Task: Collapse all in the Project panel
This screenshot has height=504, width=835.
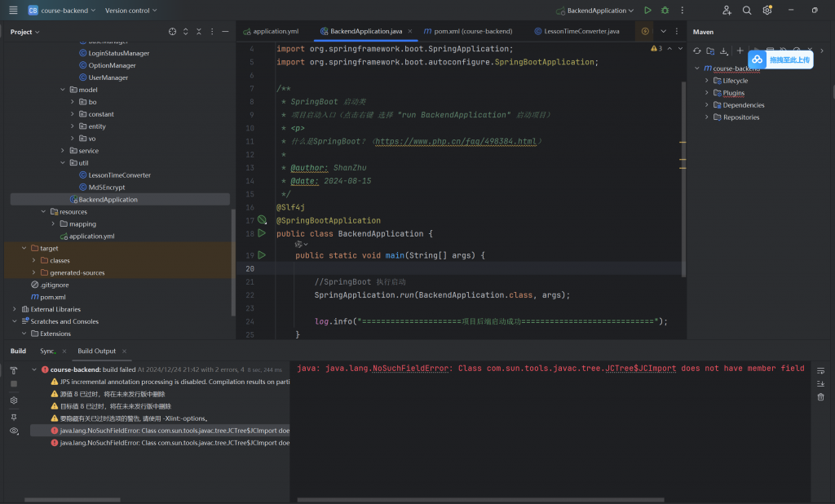Action: pyautogui.click(x=197, y=32)
